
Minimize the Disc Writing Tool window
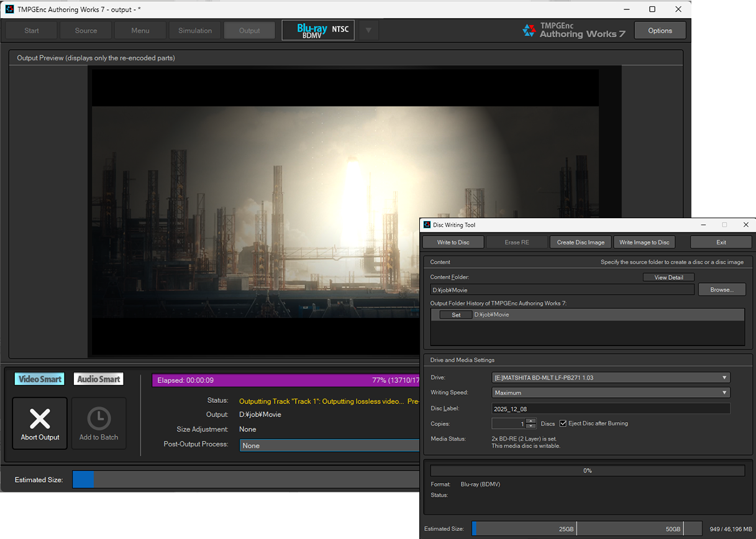click(703, 224)
